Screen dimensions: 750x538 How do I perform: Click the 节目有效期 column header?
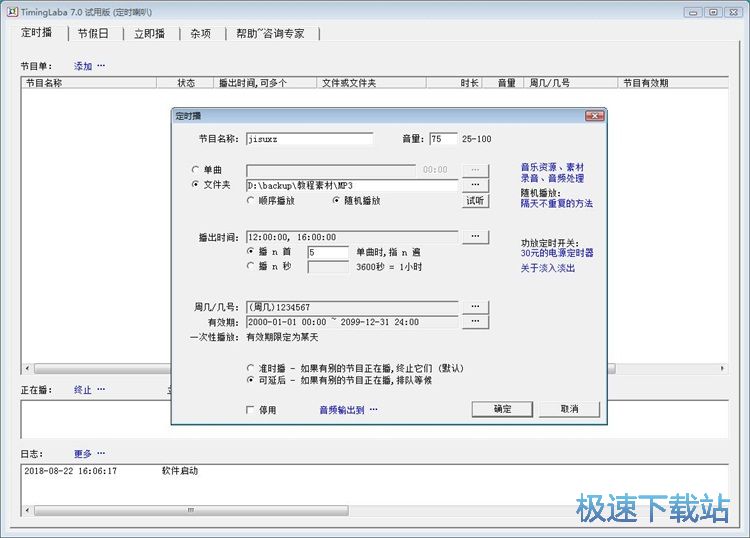pos(673,83)
